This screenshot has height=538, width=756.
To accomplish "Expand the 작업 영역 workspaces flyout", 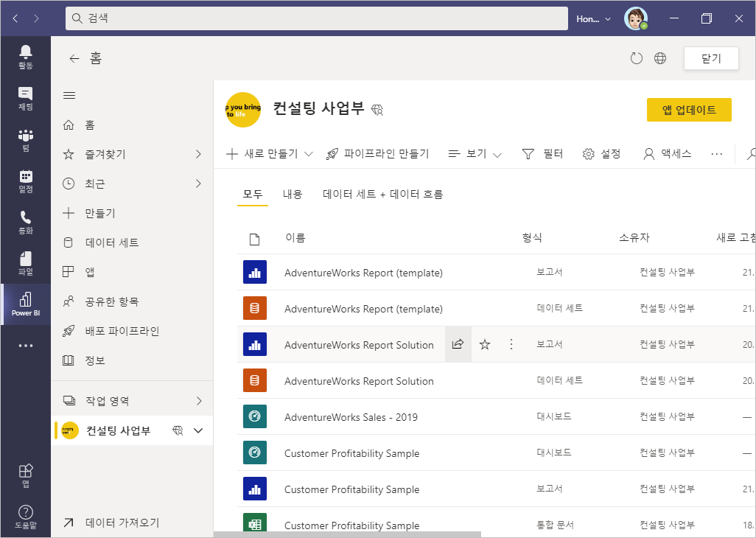I will coord(198,401).
